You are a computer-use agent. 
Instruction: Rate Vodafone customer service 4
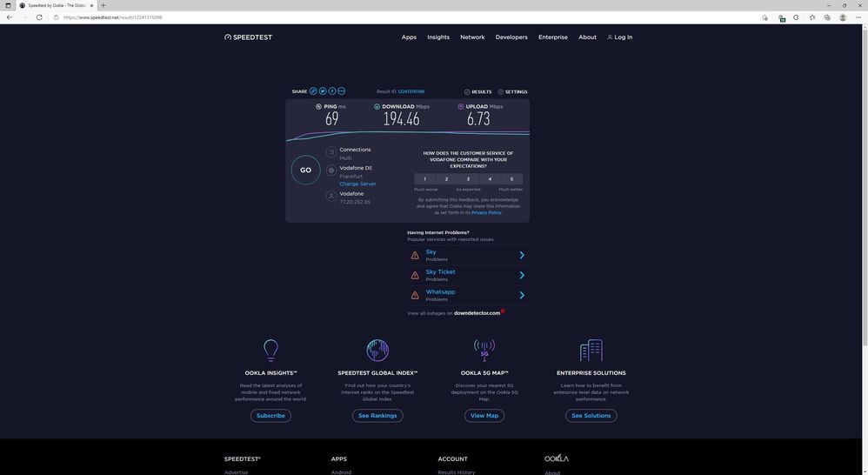tap(490, 179)
